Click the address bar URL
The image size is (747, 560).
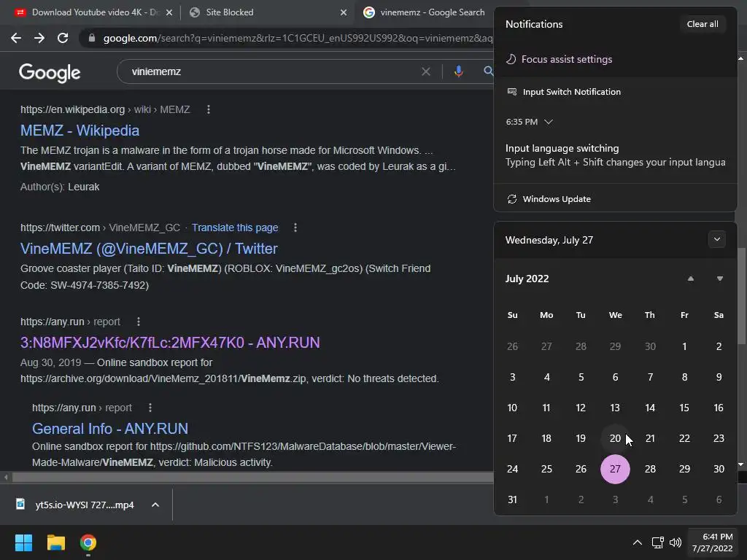click(298, 38)
